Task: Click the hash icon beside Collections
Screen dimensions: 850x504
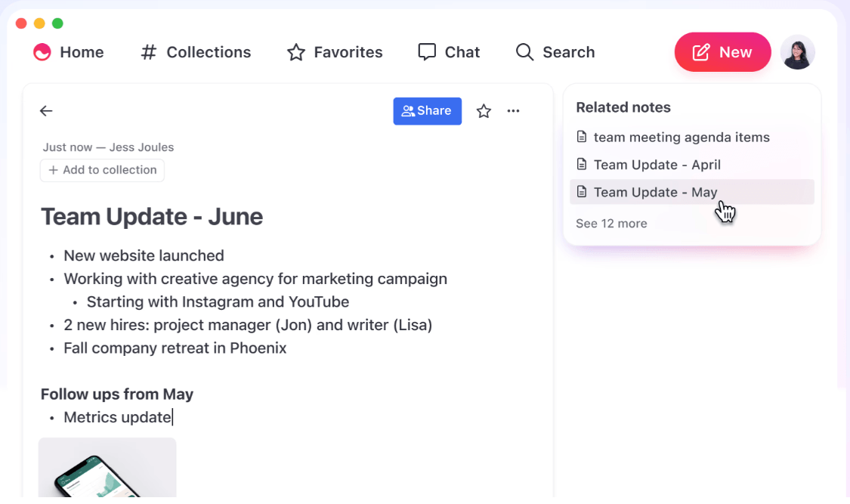Action: (x=149, y=52)
